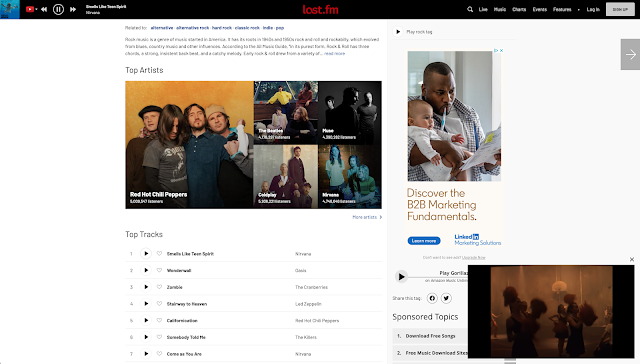Pause playback in the top player bar

point(58,9)
